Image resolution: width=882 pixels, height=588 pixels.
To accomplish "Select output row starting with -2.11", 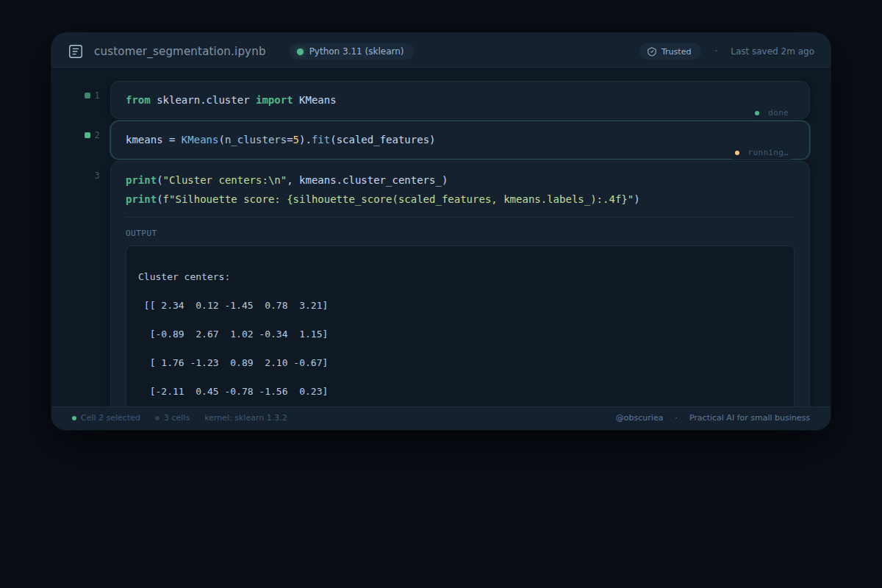I will pos(239,391).
